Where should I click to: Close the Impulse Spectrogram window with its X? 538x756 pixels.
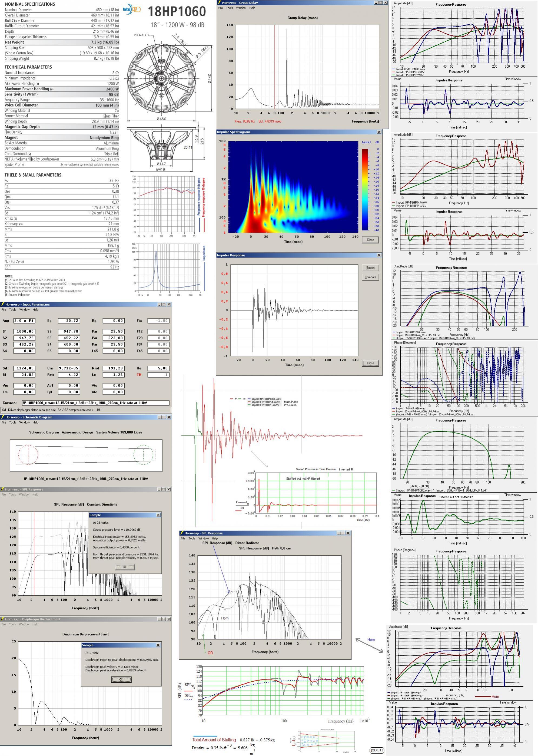tap(379, 132)
